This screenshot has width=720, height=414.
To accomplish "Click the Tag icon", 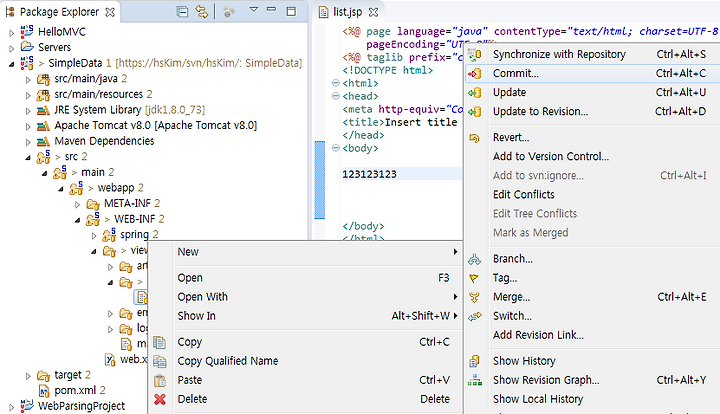I will click(474, 278).
